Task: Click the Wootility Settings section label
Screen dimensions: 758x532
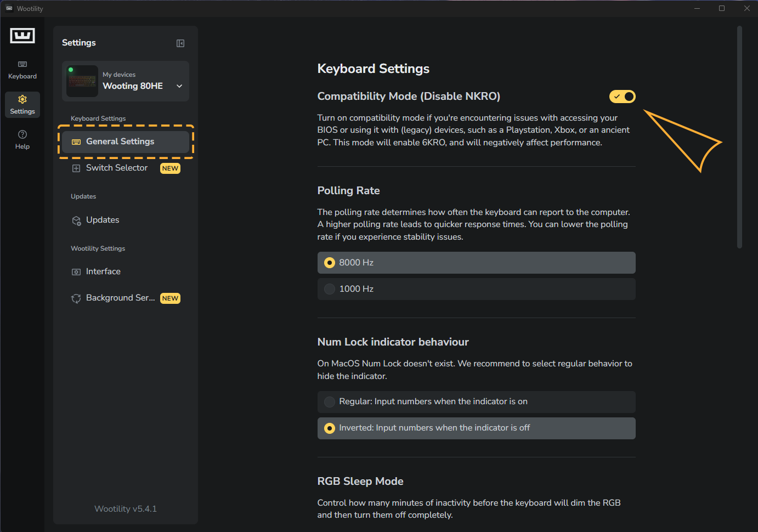Action: point(98,248)
